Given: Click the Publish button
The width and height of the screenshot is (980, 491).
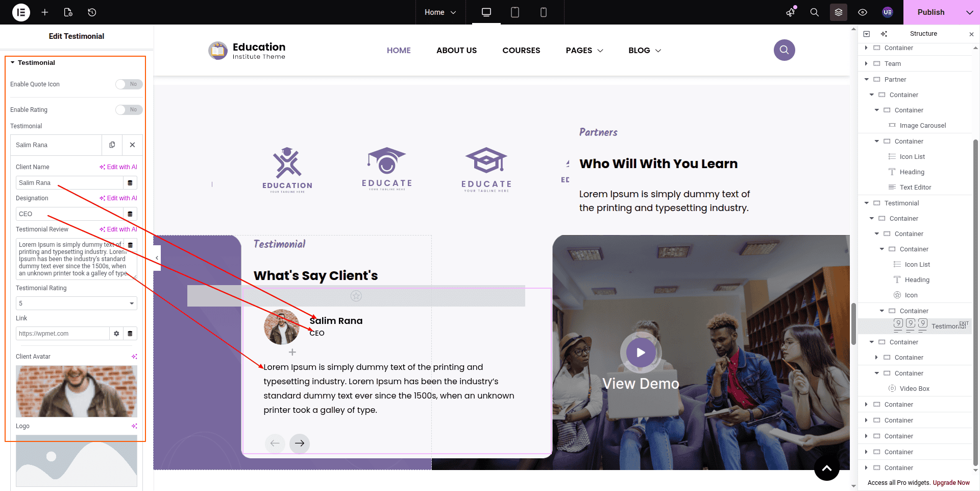Looking at the screenshot, I should pyautogui.click(x=931, y=12).
